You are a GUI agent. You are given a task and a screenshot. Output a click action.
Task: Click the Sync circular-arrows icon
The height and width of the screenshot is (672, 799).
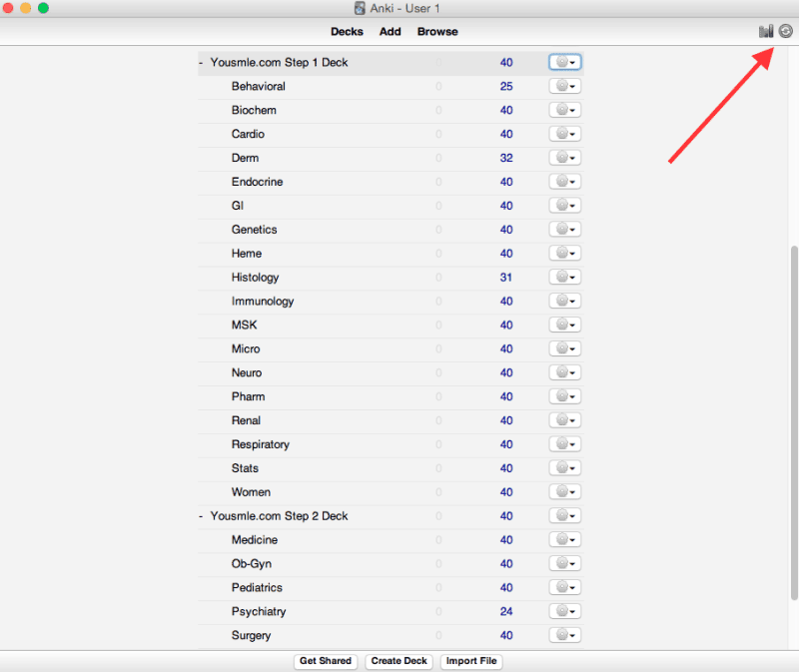(786, 31)
